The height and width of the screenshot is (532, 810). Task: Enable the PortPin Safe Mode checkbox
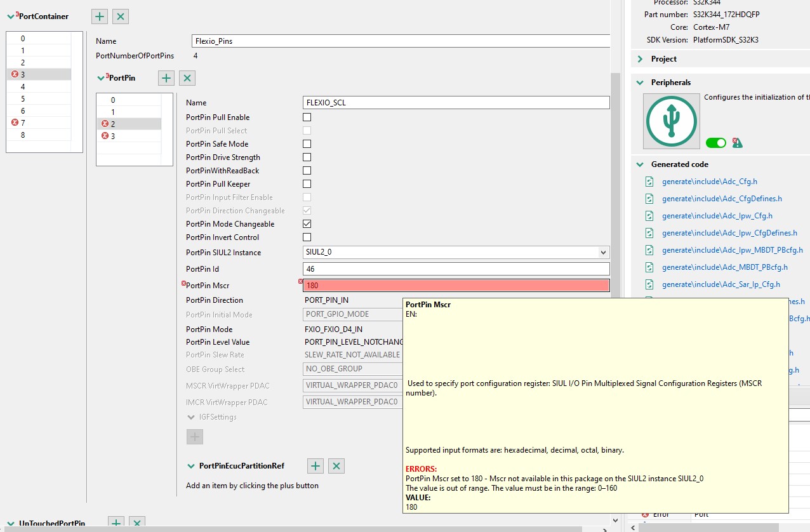coord(307,143)
